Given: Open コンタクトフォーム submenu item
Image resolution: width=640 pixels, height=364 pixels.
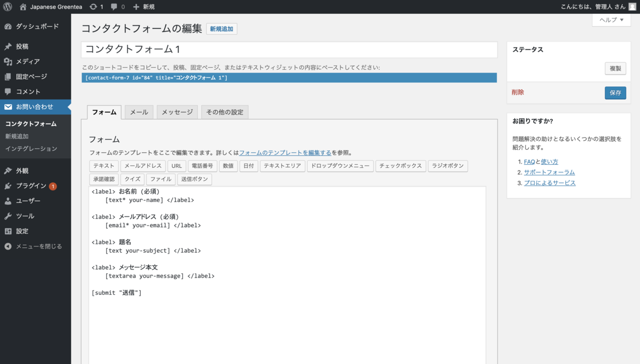Looking at the screenshot, I should (x=31, y=124).
